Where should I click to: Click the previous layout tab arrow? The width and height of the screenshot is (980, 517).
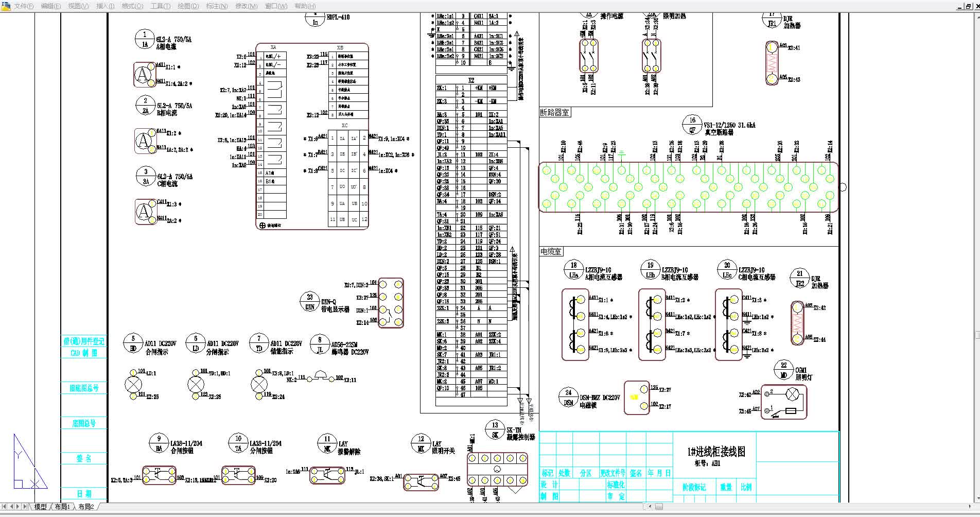pyautogui.click(x=11, y=507)
